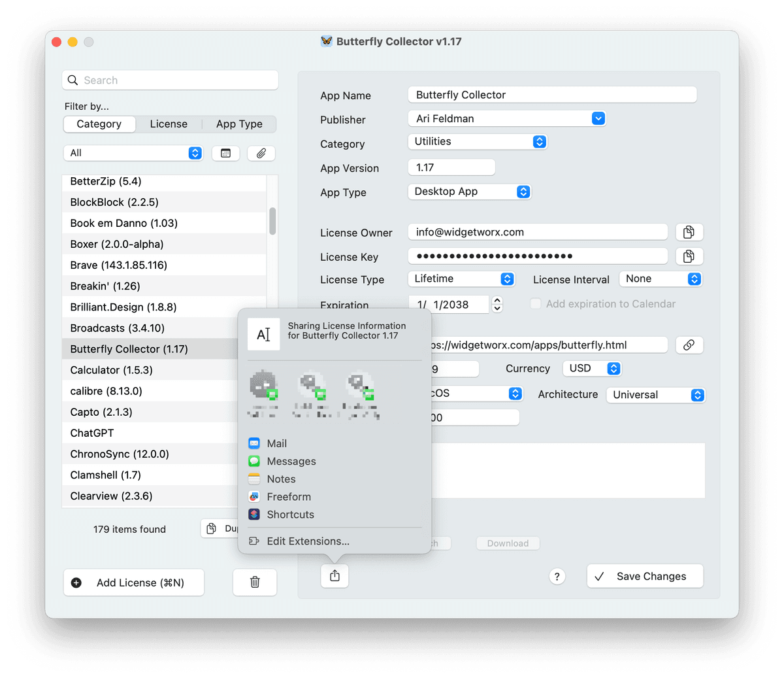
Task: Open the help question mark button
Action: pos(557,576)
